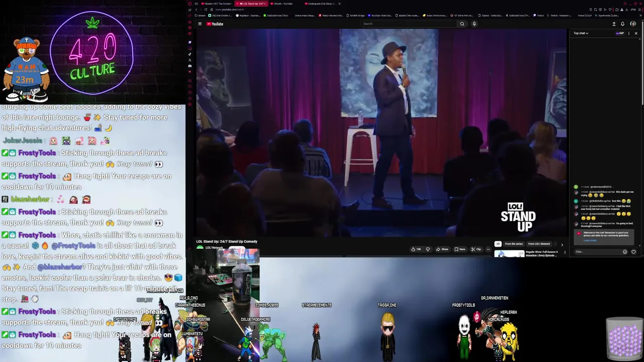Open the SAMMI Bridge bookmark
The width and height of the screenshot is (644, 362).
[x=355, y=16]
